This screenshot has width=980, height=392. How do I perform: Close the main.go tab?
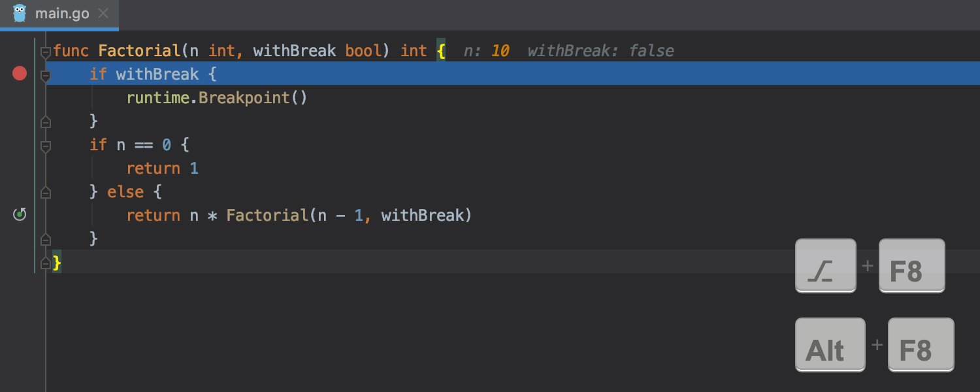103,13
